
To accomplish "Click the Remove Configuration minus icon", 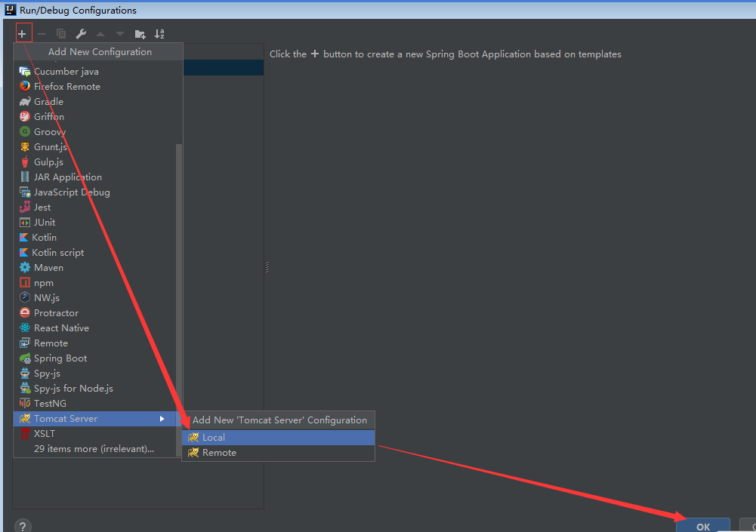I will [42, 34].
